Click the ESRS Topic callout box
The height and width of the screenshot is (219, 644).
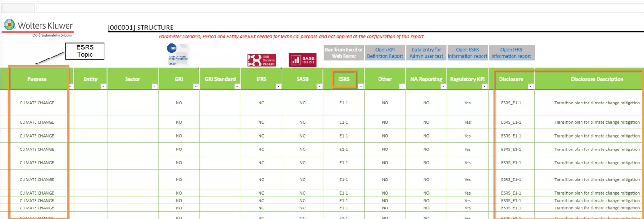[x=85, y=51]
